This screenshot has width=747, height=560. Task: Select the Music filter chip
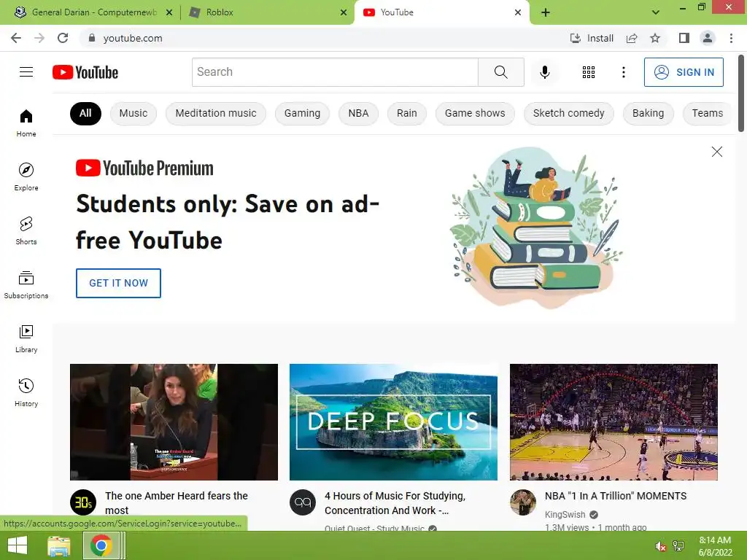tap(133, 113)
